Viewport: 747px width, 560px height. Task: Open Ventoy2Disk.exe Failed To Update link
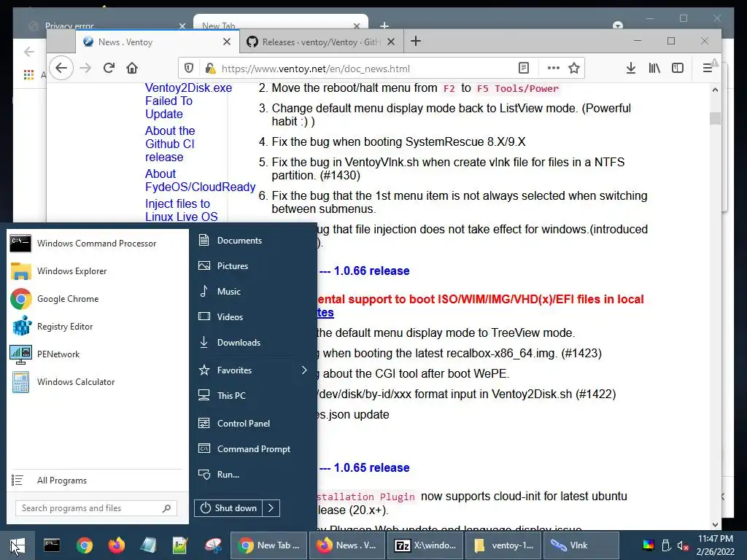tap(188, 101)
